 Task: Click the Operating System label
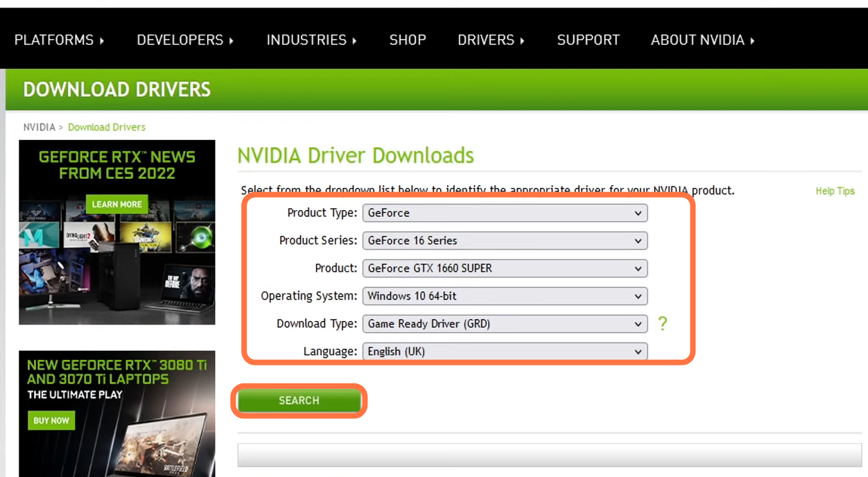309,296
